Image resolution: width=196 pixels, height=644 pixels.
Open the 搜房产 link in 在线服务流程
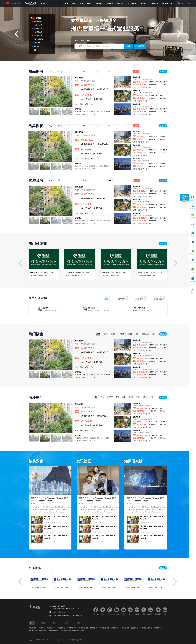coord(48,309)
